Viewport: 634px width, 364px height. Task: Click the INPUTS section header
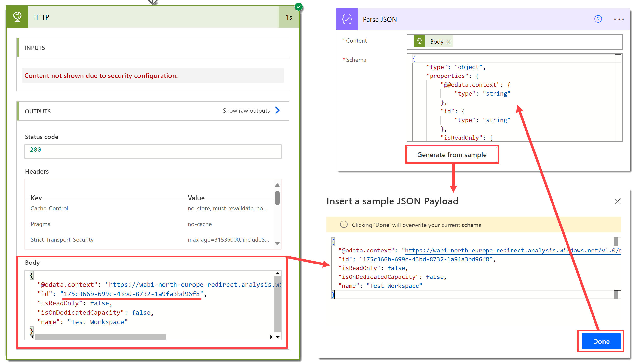click(x=153, y=48)
